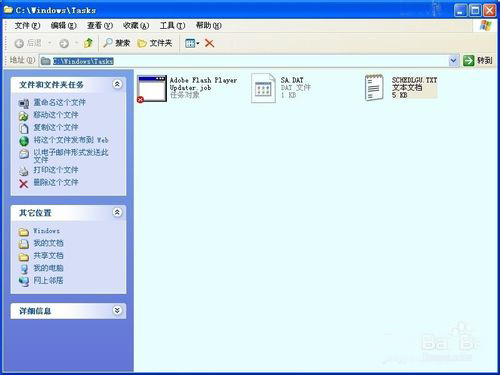Open the Search (搜索) toolbar button
The width and height of the screenshot is (500, 375).
click(116, 43)
